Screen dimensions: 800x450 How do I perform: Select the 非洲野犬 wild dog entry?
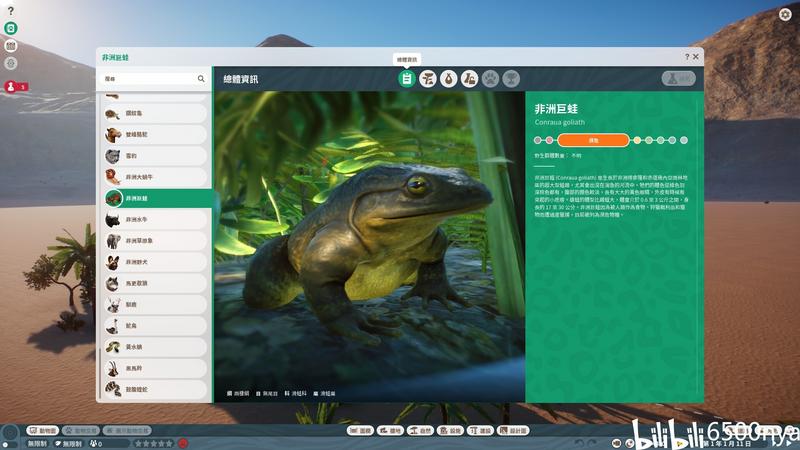tap(156, 262)
